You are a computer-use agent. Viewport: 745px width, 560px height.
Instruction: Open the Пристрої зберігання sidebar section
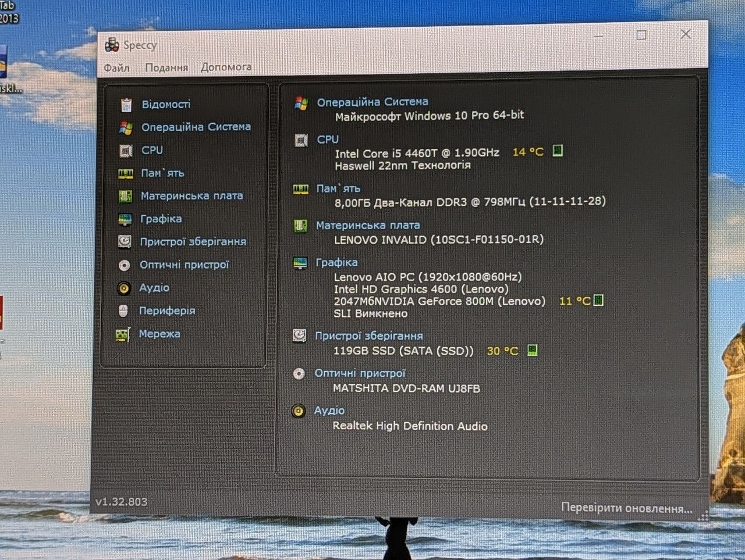point(193,241)
